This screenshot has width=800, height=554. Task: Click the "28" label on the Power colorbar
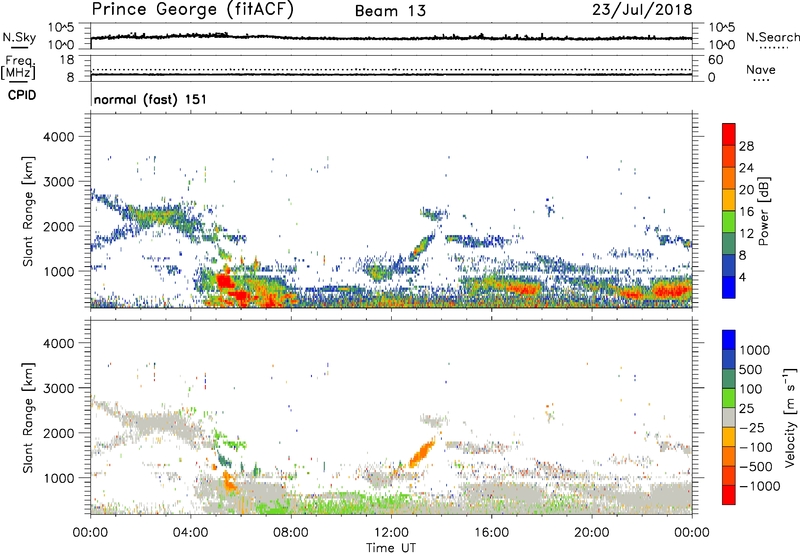(x=746, y=146)
